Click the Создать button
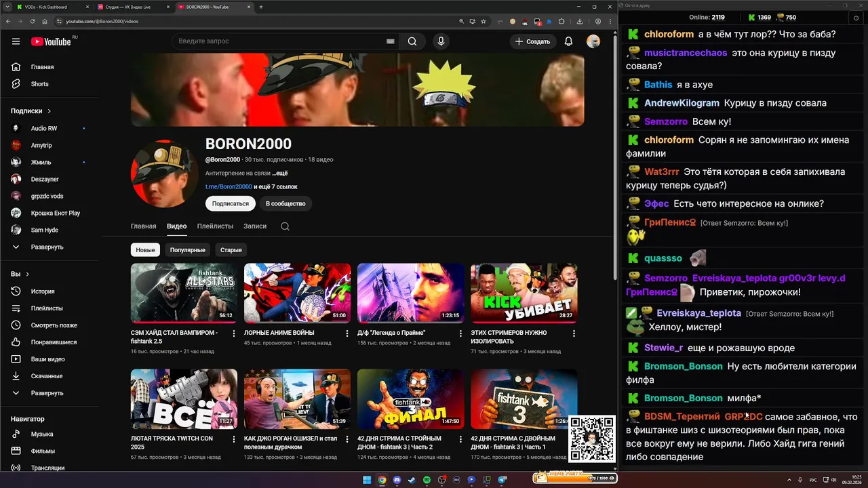 click(532, 41)
